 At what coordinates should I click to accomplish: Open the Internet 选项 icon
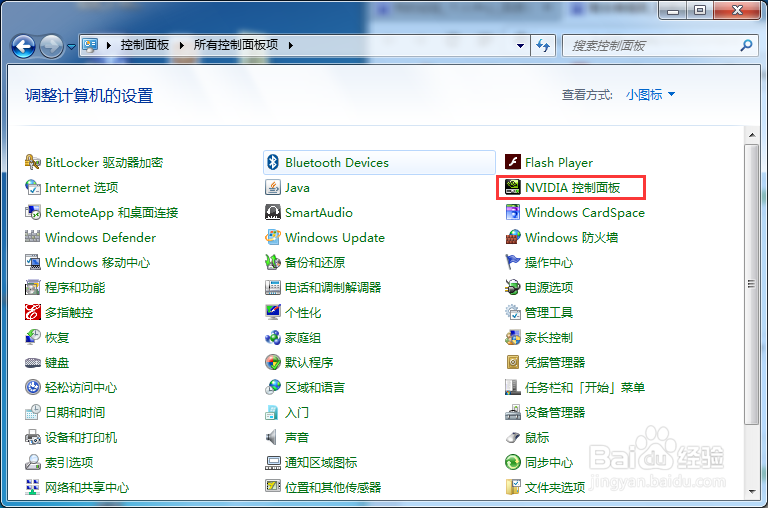32,187
